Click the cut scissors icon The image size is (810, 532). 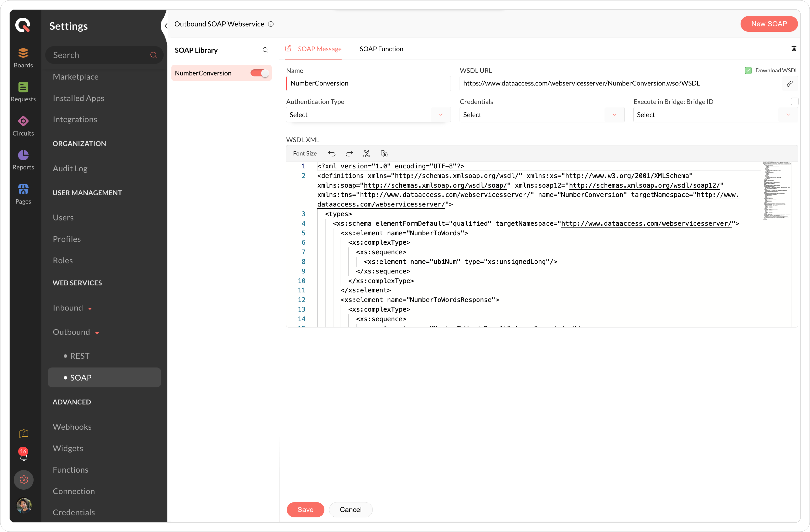(x=367, y=154)
